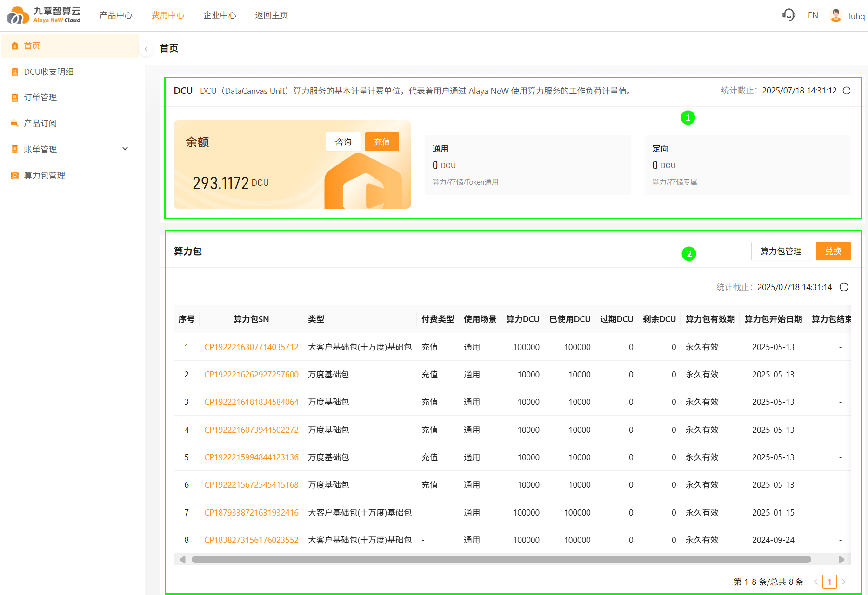Click scrollbar left arrow of table
868x595 pixels.
coord(182,560)
